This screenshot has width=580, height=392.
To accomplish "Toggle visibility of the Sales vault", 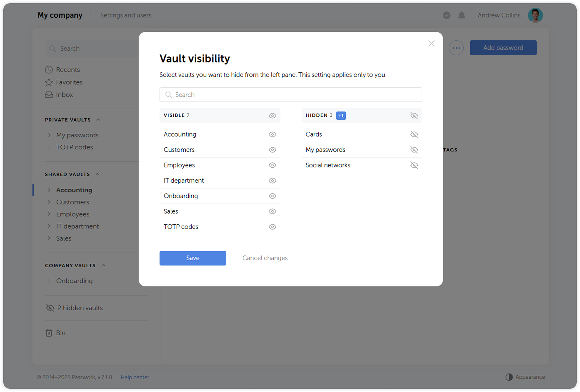I will click(x=272, y=211).
